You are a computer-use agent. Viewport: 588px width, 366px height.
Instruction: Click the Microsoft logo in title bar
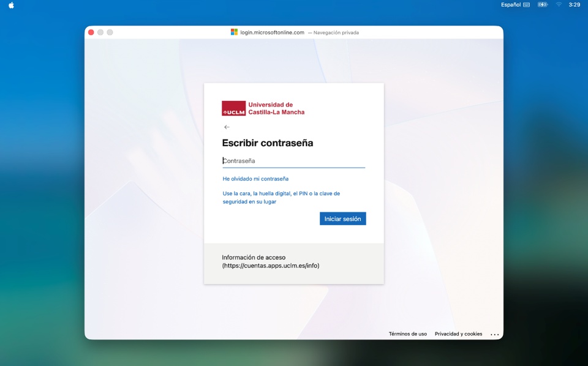pyautogui.click(x=234, y=32)
